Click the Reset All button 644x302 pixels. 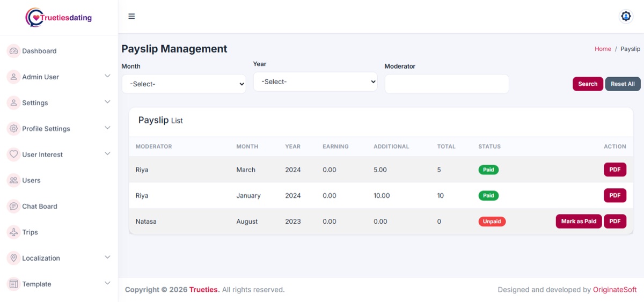tap(623, 84)
